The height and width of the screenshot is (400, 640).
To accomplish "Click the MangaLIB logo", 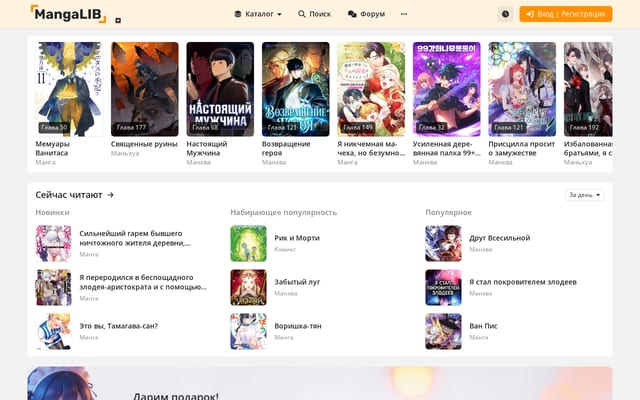I will 68,14.
